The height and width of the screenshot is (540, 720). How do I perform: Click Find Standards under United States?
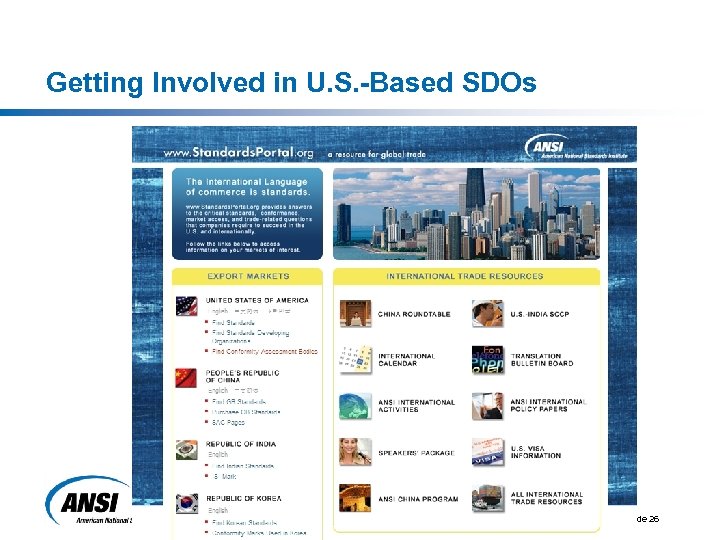click(x=233, y=323)
